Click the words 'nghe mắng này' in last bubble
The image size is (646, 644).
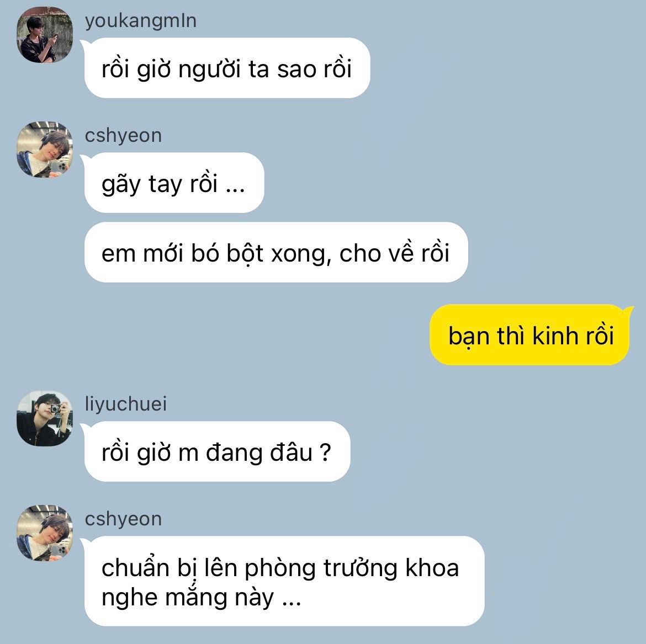[x=188, y=598]
